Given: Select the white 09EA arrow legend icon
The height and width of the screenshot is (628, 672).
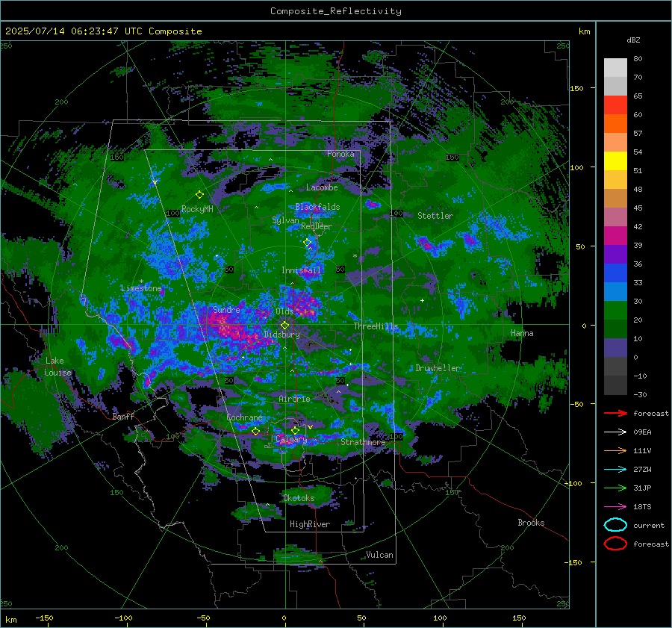Looking at the screenshot, I should [615, 432].
